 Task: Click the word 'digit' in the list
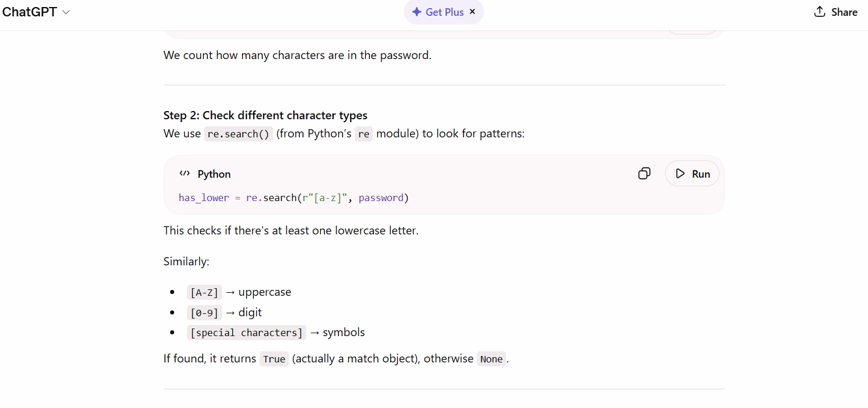coord(250,312)
